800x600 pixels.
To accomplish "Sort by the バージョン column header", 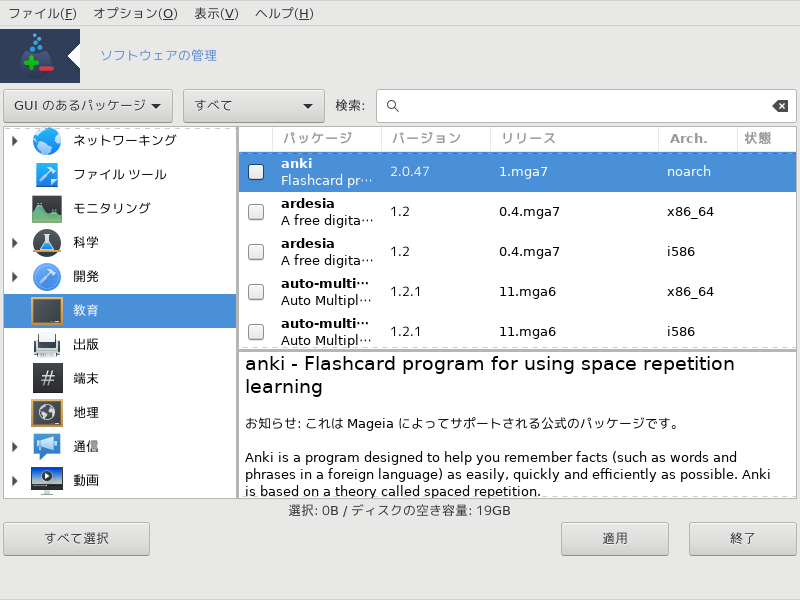I will click(436, 138).
